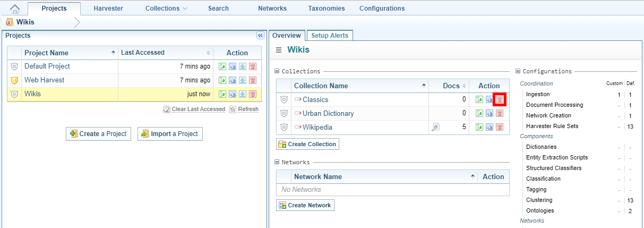Collapse the Projects panel
This screenshot has height=228, width=644.
pos(260,36)
